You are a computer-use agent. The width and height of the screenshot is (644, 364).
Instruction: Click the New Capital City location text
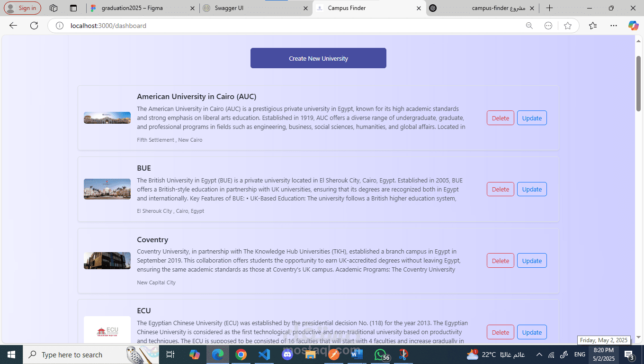pos(156,282)
